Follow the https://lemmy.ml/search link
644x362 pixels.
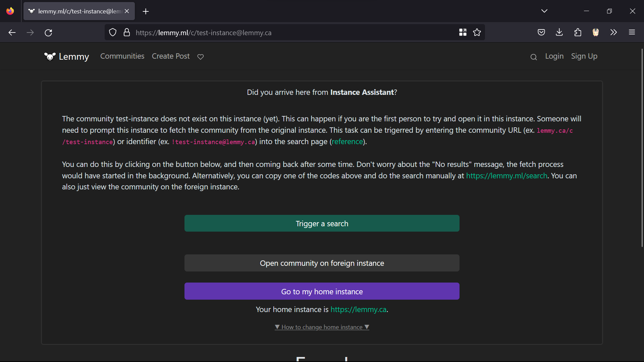pyautogui.click(x=506, y=176)
